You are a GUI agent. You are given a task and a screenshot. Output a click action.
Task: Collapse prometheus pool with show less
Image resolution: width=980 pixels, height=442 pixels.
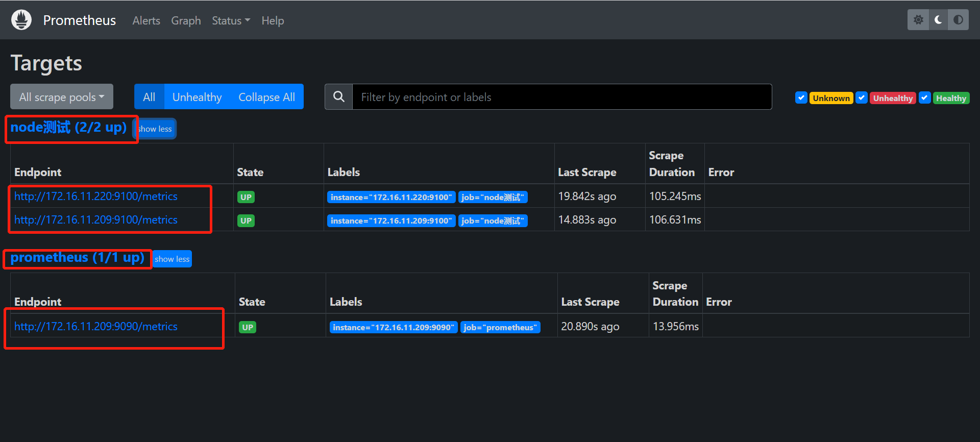pyautogui.click(x=172, y=259)
